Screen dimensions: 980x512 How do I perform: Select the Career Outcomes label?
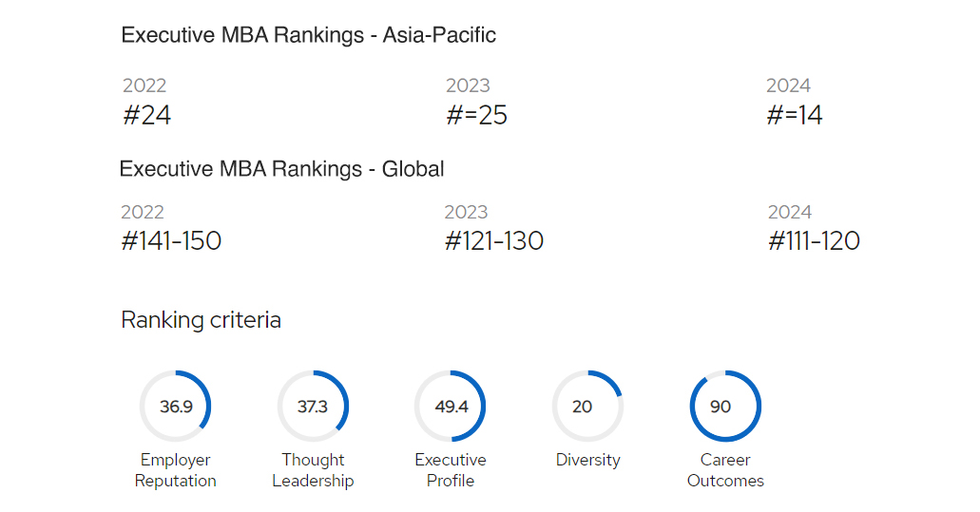tap(725, 470)
